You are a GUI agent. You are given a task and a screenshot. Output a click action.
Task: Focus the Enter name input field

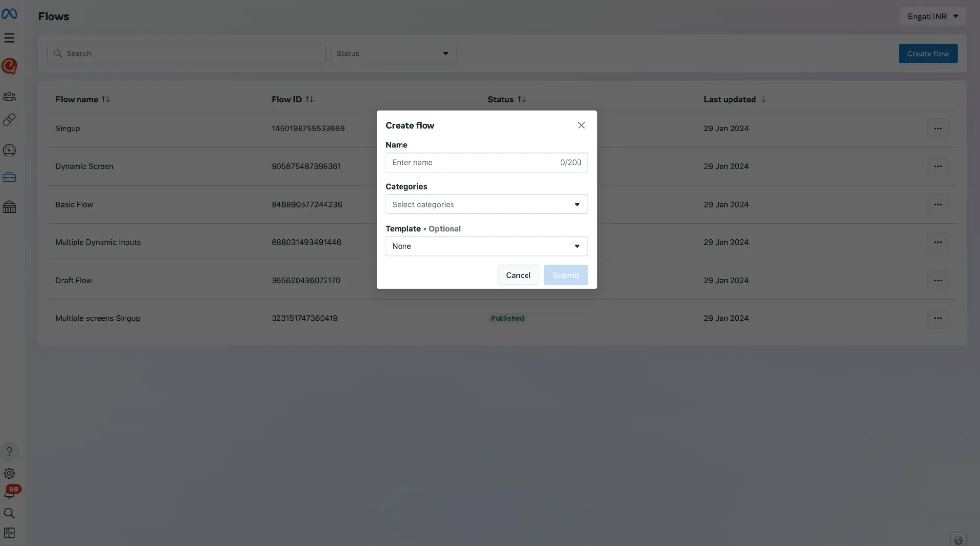pos(486,162)
